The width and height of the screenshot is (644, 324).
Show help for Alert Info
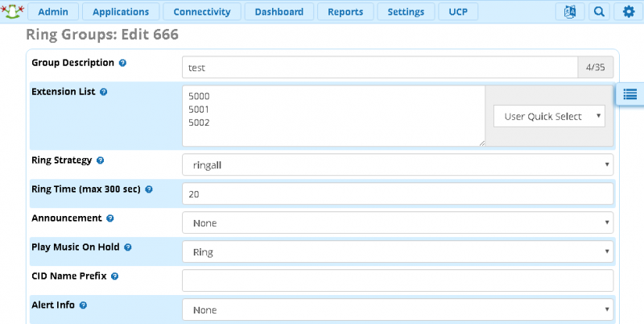pos(83,305)
